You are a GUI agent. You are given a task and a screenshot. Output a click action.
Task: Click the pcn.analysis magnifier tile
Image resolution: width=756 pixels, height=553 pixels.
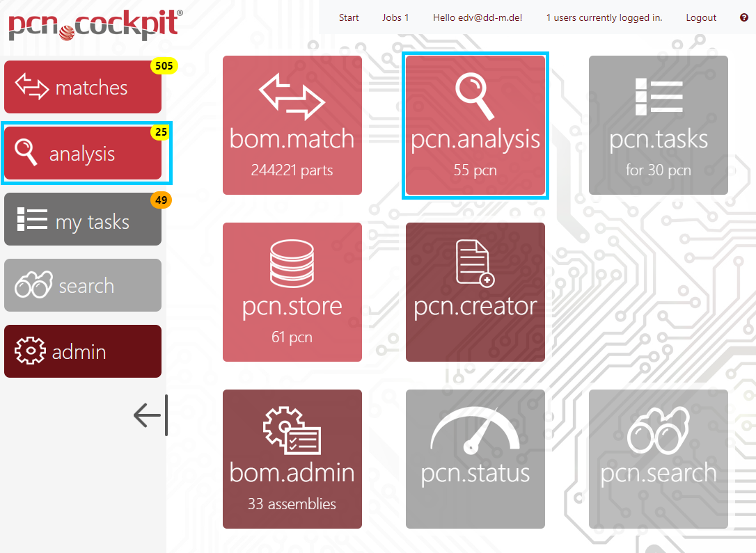475,125
